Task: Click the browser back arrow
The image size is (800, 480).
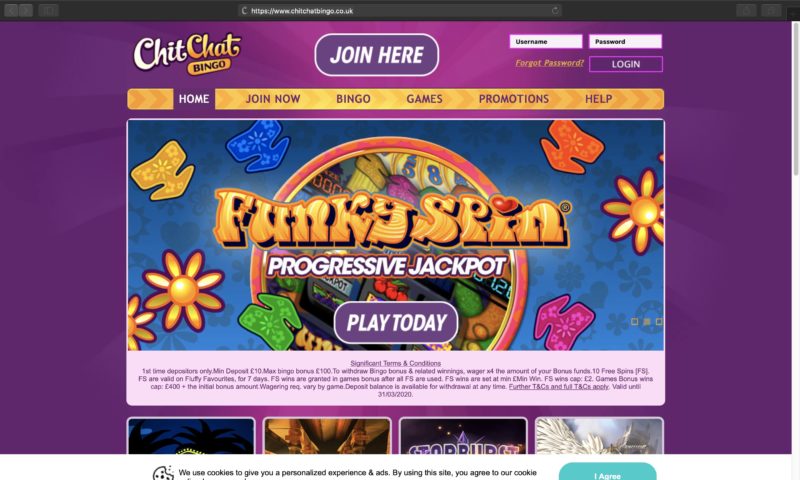Action: tap(11, 10)
